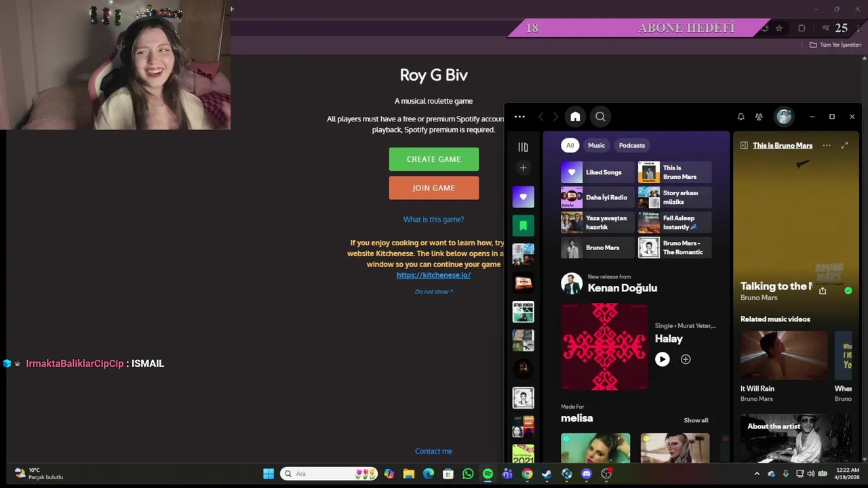Open About the artist card
The image size is (868, 488).
[795, 438]
